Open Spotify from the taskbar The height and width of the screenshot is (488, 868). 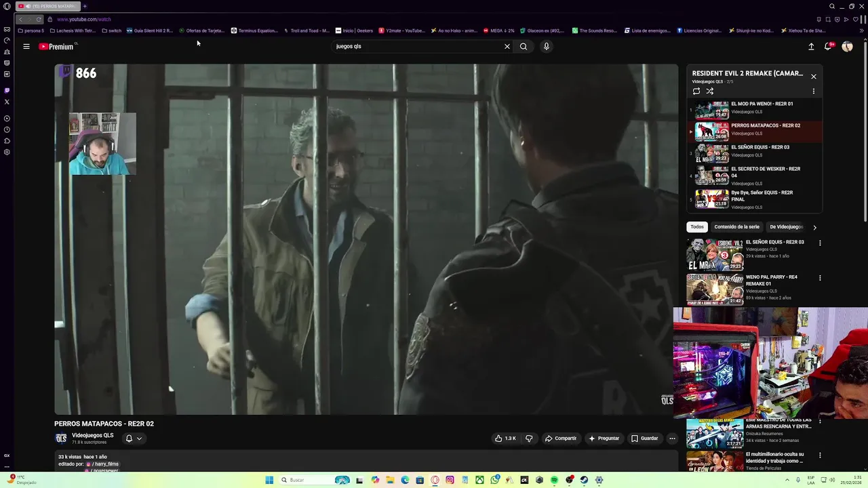point(554,480)
